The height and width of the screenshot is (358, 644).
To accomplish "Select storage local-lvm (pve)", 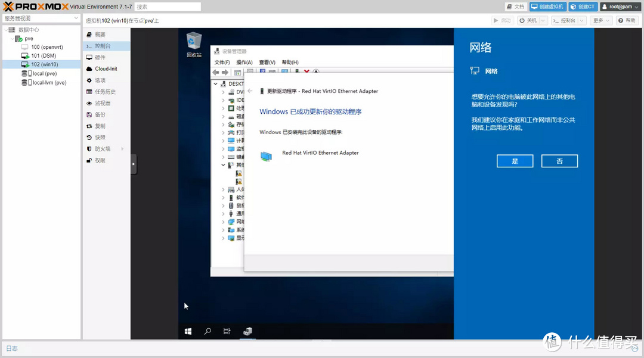I will (49, 82).
